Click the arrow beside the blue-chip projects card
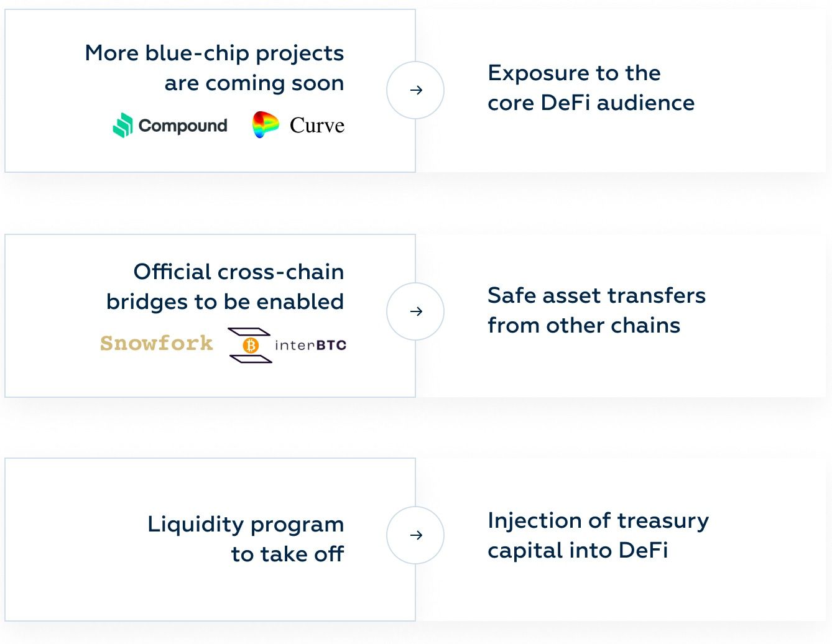The image size is (832, 644). pyautogui.click(x=415, y=90)
